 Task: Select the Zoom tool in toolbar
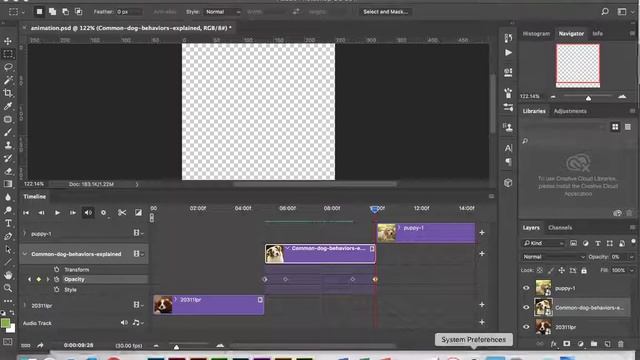click(x=8, y=288)
